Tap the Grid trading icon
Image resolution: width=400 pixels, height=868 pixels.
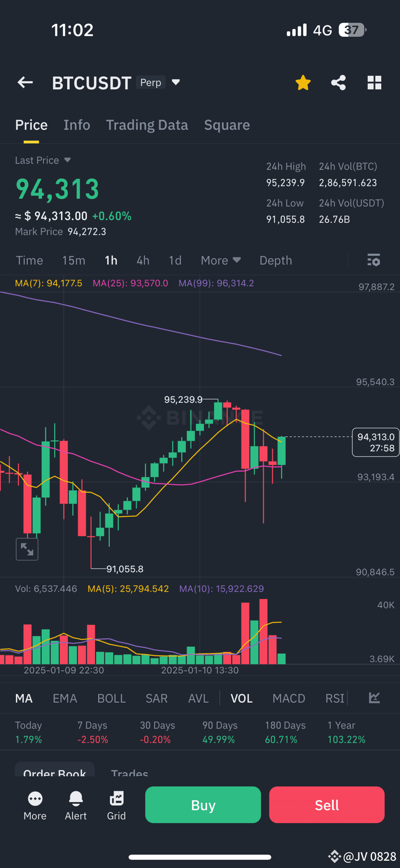[x=116, y=803]
